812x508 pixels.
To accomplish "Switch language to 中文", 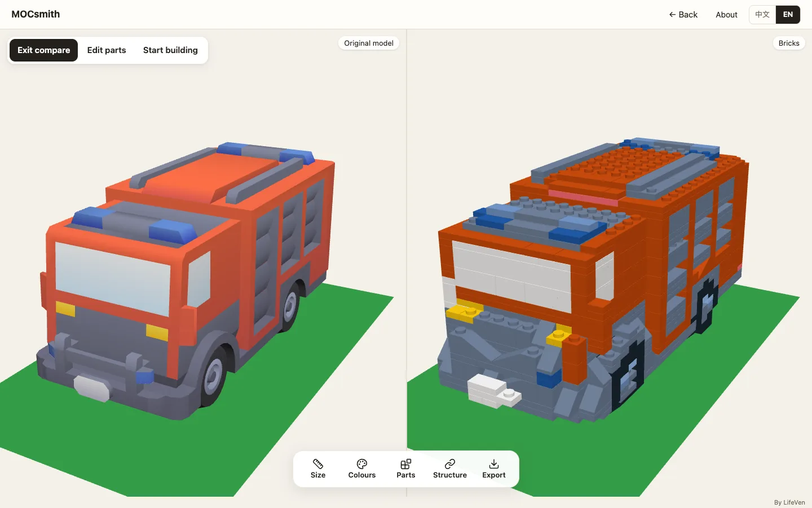I will click(762, 15).
